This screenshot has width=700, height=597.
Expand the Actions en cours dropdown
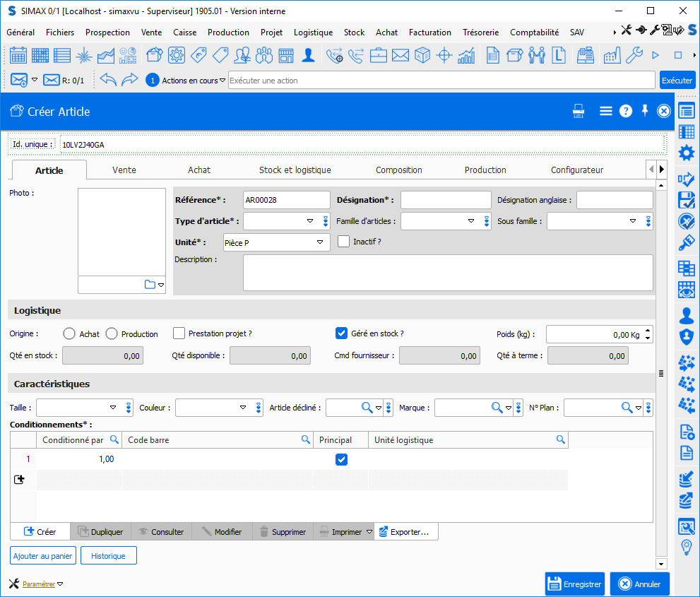(223, 80)
